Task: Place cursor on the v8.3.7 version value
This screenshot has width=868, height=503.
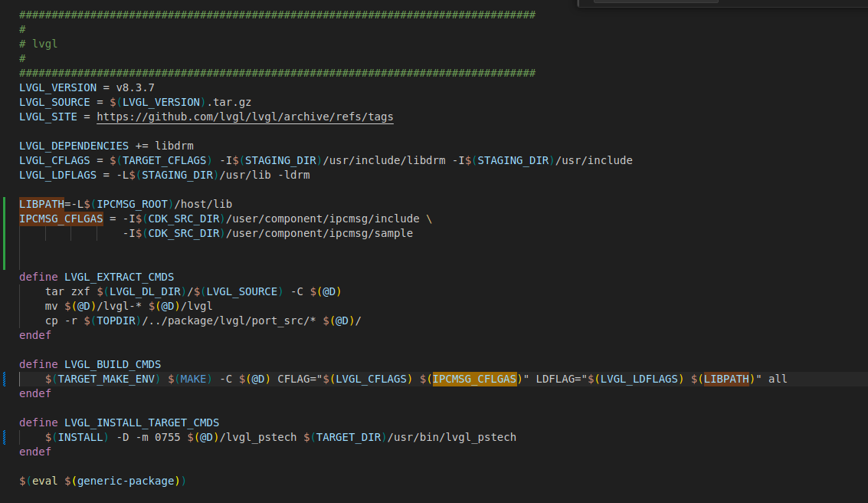Action: coord(135,87)
